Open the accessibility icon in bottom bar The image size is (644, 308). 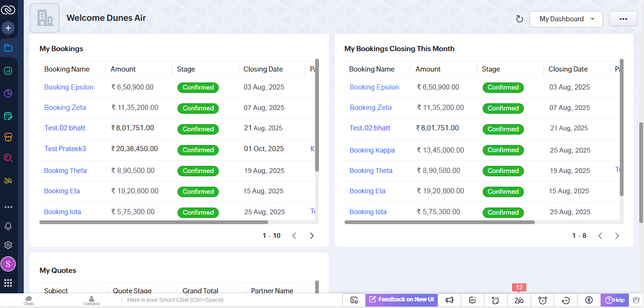[589, 300]
